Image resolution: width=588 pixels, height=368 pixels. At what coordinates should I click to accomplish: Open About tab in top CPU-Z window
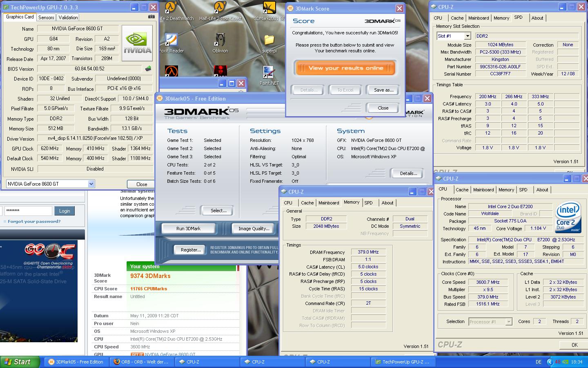coord(537,18)
